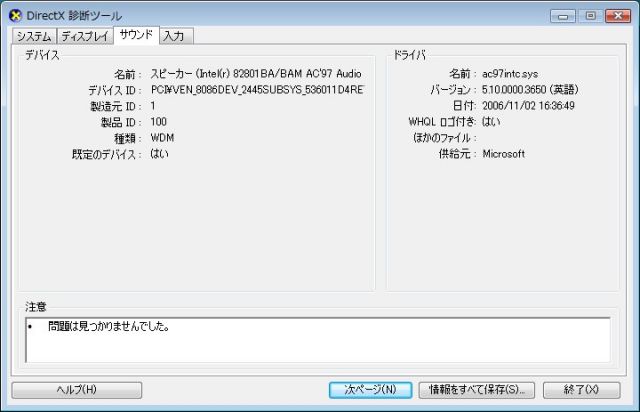
Task: Click inside the 注意 notes text box
Action: [316, 339]
